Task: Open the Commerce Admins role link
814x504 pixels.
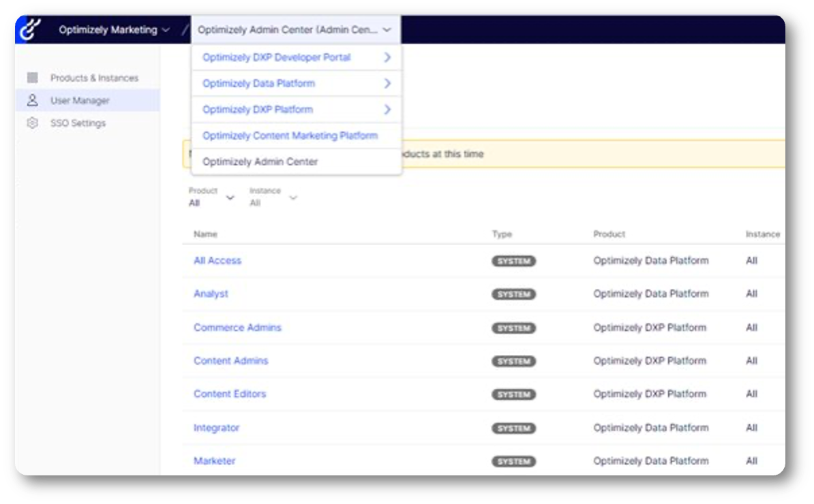Action: coord(237,327)
